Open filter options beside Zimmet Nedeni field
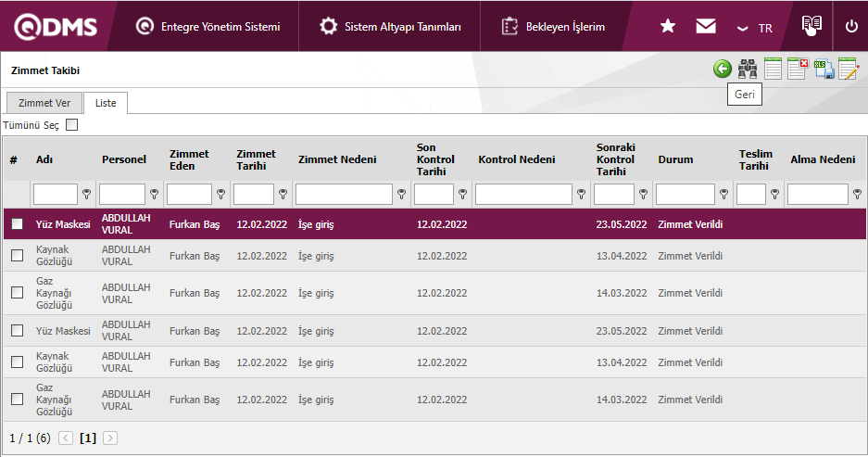 [x=402, y=195]
